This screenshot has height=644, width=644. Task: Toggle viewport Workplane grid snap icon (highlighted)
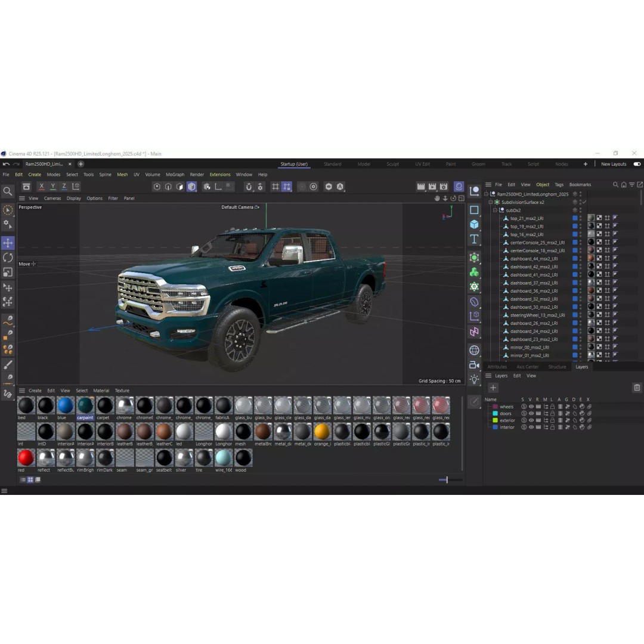287,187
